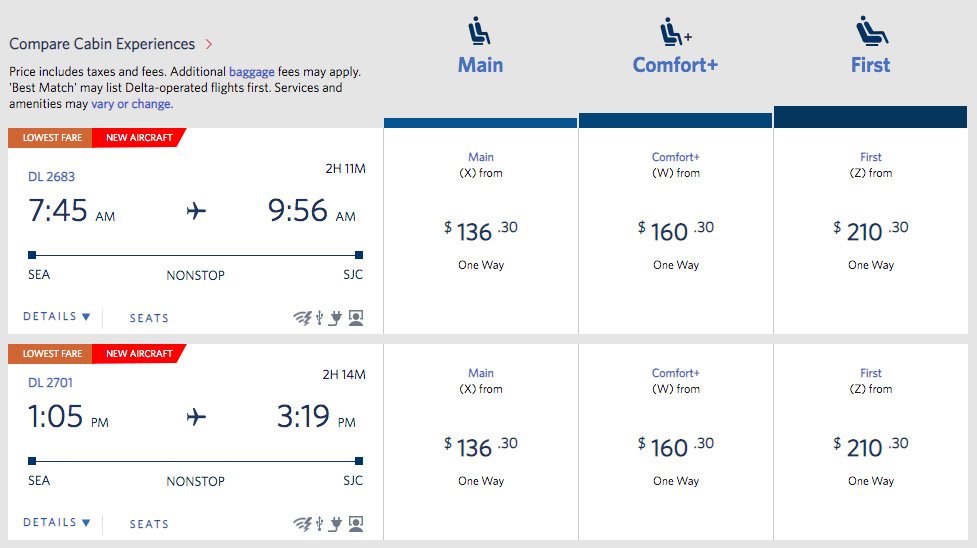
Task: Expand Details for the 7:45 AM flight
Action: (57, 317)
